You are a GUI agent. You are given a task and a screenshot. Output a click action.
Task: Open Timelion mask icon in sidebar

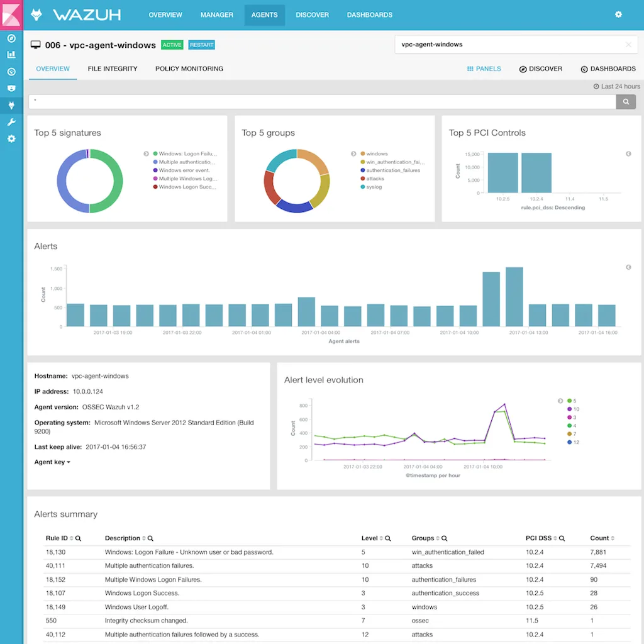click(11, 88)
